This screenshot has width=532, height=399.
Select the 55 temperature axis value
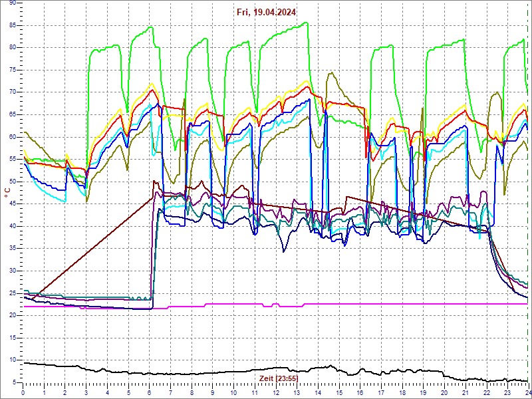[13, 160]
